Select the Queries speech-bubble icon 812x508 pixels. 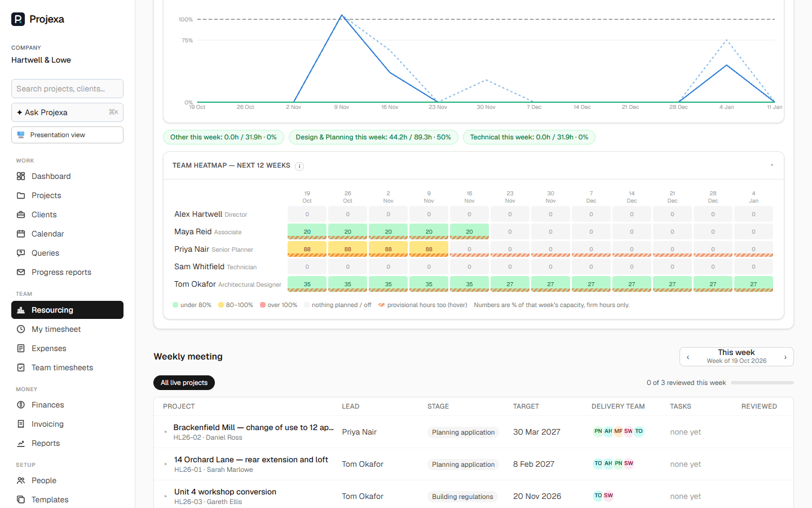[21, 253]
